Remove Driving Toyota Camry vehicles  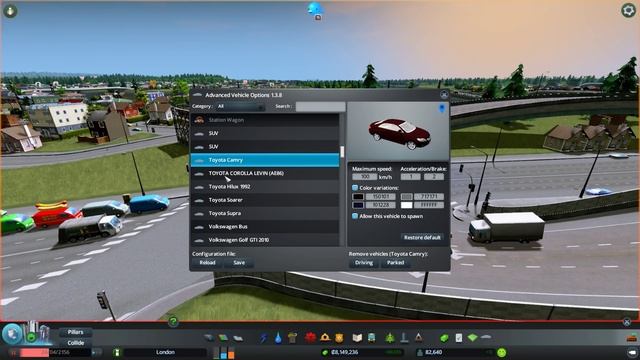click(364, 263)
